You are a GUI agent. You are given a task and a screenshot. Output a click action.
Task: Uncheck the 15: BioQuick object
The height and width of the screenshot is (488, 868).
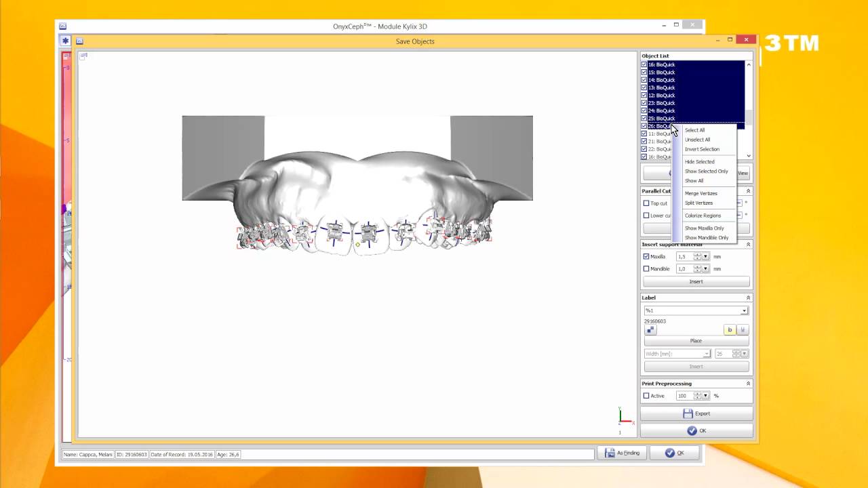644,73
